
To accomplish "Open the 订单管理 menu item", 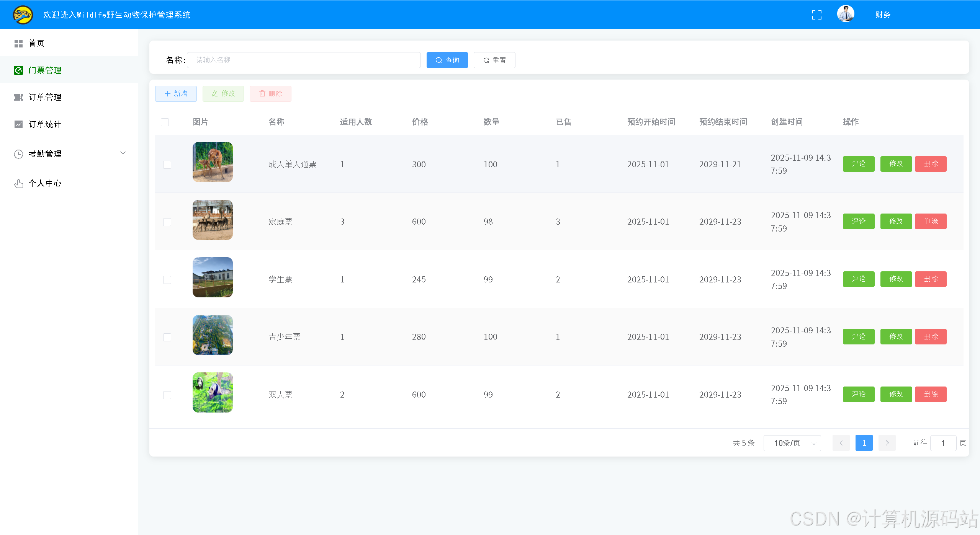I will [69, 97].
